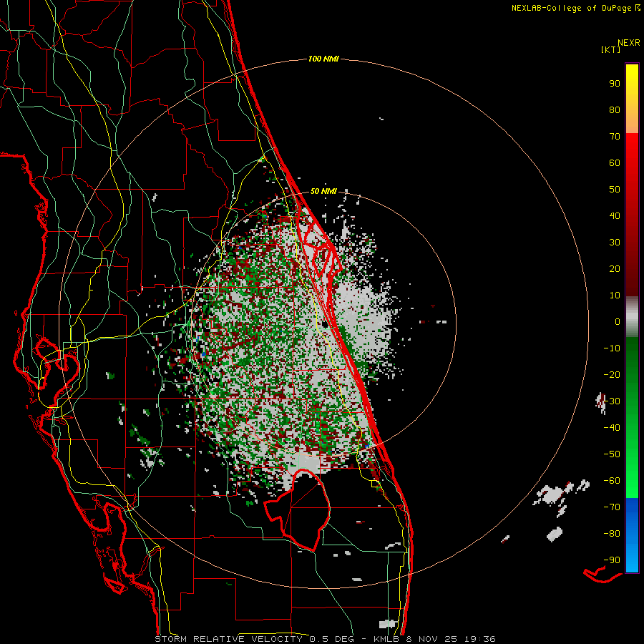
Task: Click the positive 10 knot scale label
Action: (x=615, y=296)
